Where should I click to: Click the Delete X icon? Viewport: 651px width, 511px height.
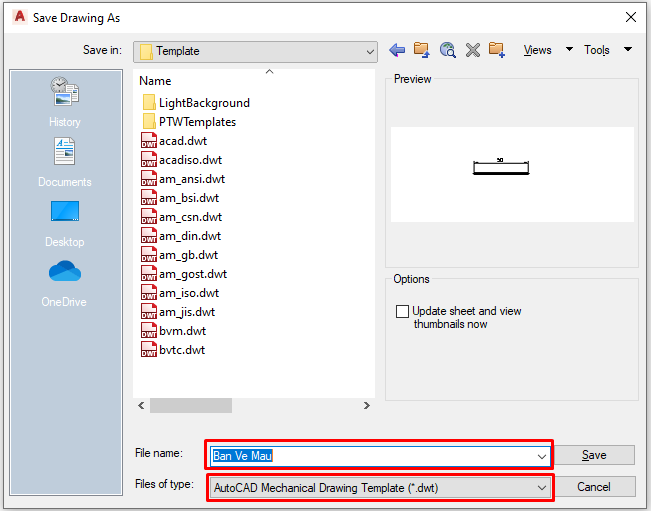[472, 50]
